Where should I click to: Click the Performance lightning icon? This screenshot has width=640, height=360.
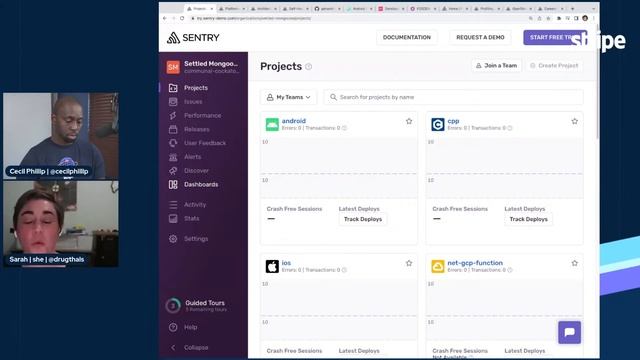173,116
